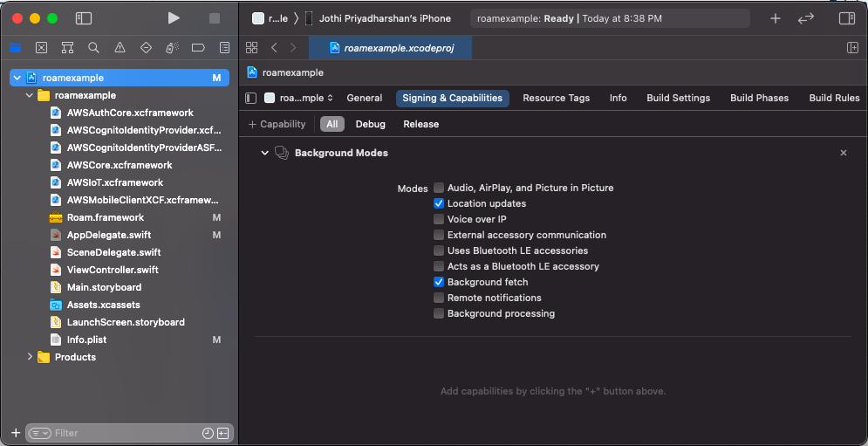Open the Build Rules tab
Image resolution: width=868 pixels, height=446 pixels.
point(834,98)
